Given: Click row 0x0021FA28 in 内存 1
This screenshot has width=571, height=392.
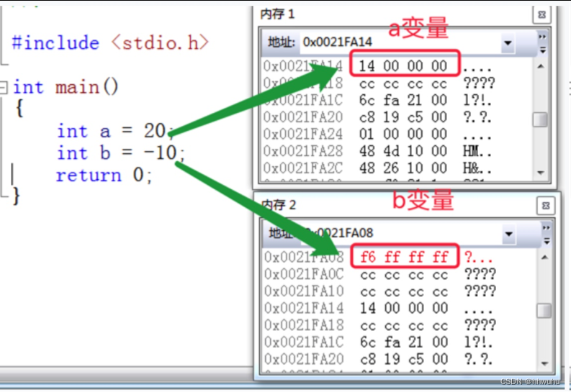Looking at the screenshot, I should [x=377, y=151].
